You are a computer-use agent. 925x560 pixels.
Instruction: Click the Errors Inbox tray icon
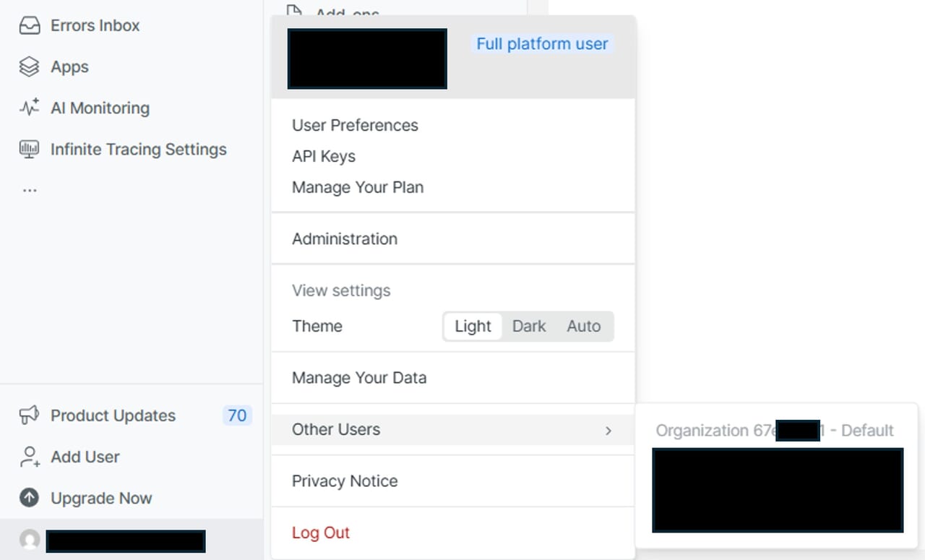[30, 26]
